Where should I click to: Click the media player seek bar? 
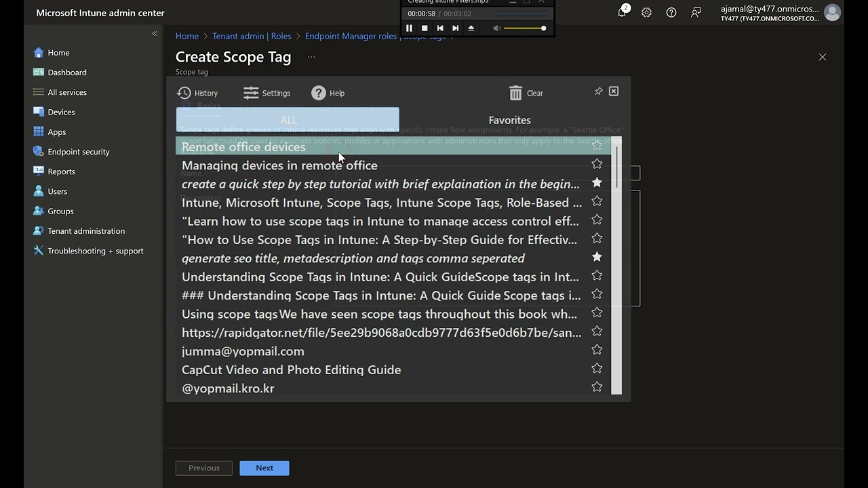coord(521,14)
